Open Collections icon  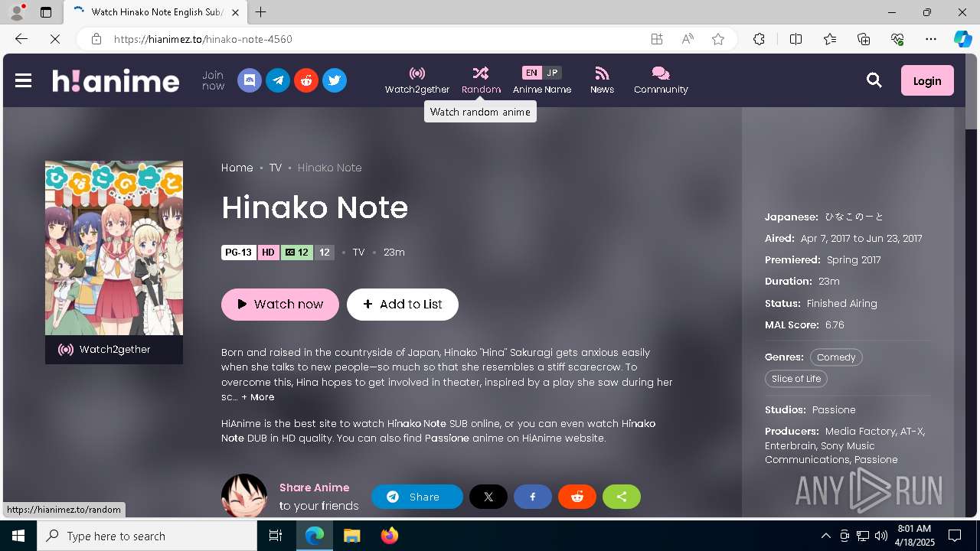[864, 39]
